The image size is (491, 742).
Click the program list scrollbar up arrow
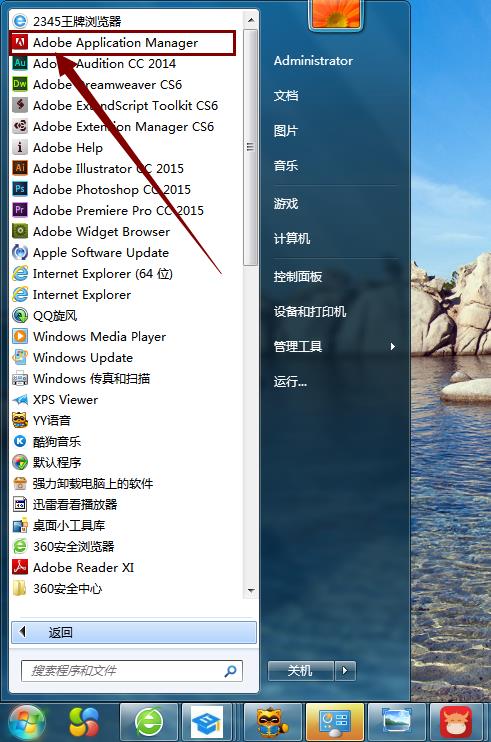251,20
